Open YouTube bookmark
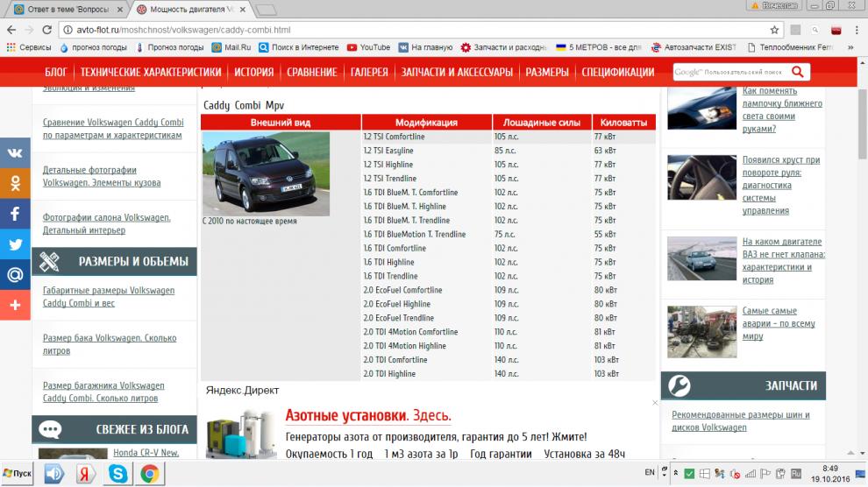This screenshot has width=868, height=487. 368,47
